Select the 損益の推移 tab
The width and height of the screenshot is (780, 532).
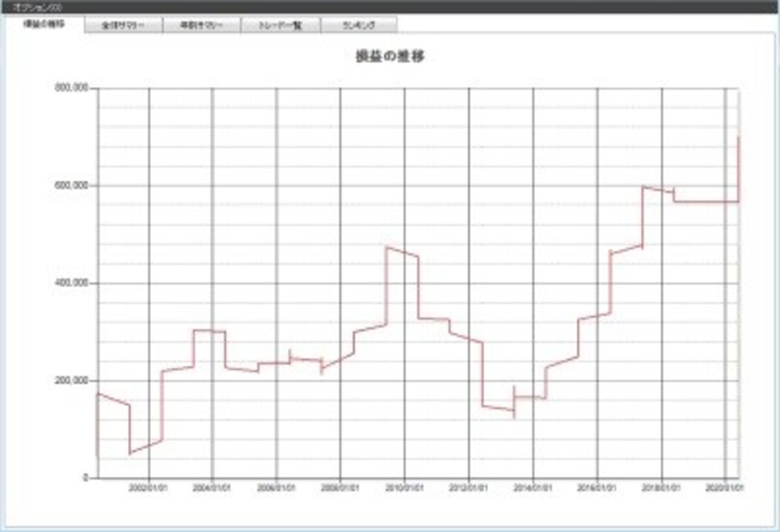44,24
